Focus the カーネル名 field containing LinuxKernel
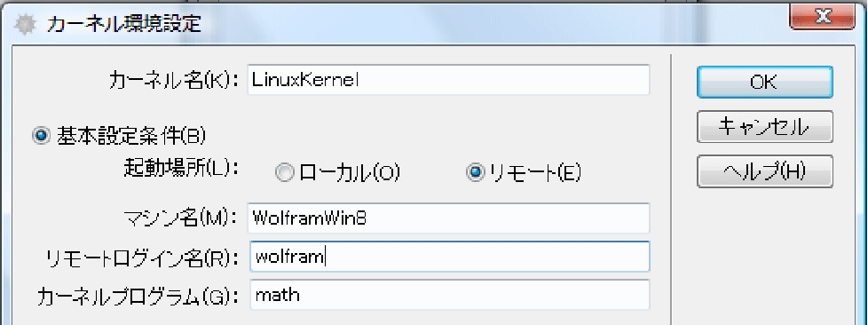The image size is (868, 325). point(449,80)
